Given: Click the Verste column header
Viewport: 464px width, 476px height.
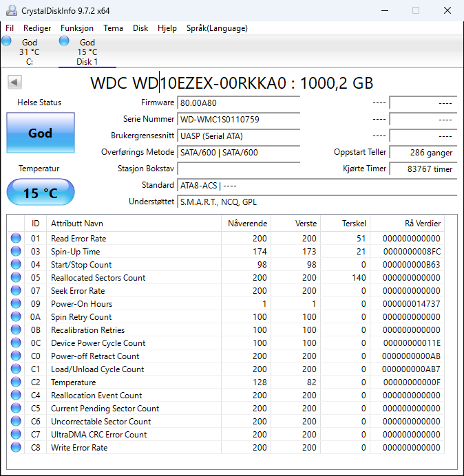Looking at the screenshot, I should pos(295,224).
